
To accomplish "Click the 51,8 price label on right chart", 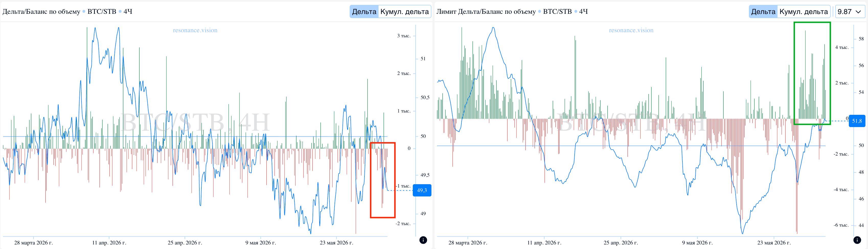I will pyautogui.click(x=857, y=121).
